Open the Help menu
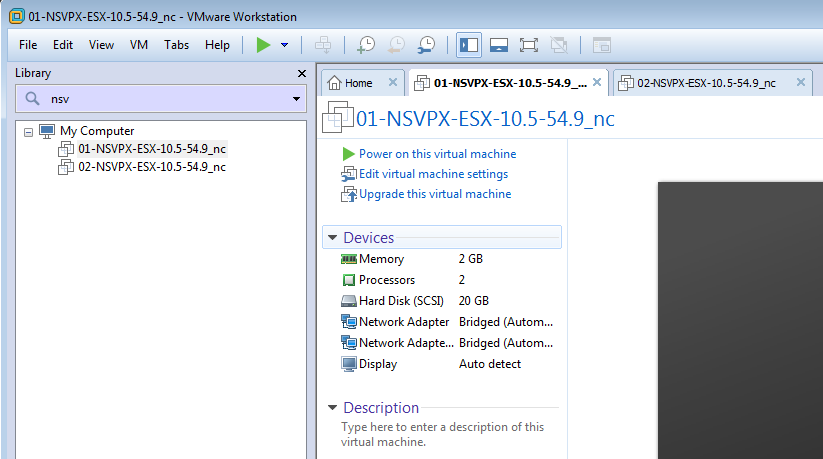Screen dimensions: 823x459 coord(217,45)
